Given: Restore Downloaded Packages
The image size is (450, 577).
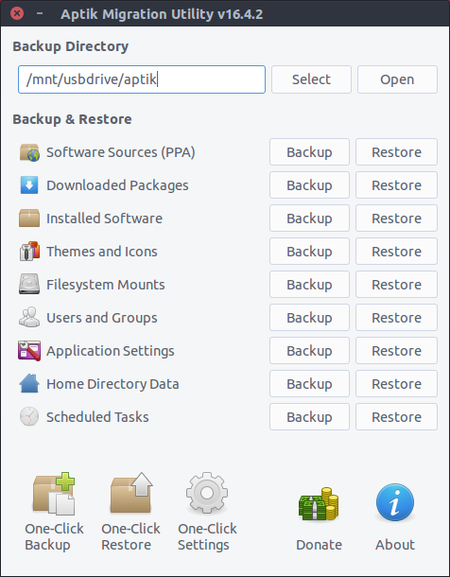Looking at the screenshot, I should coord(396,185).
